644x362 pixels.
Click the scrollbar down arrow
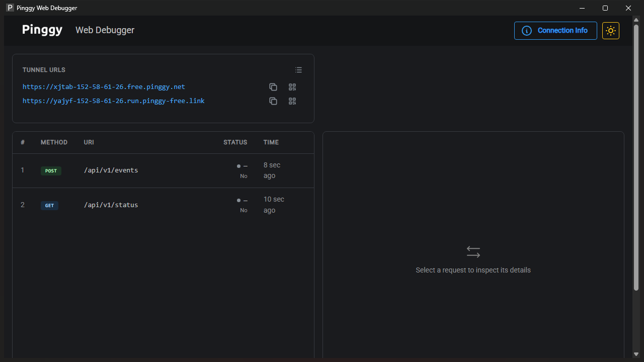(636, 354)
